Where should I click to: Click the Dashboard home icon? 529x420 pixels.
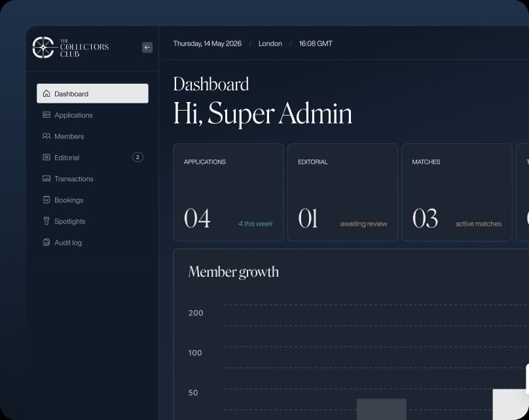(x=46, y=94)
